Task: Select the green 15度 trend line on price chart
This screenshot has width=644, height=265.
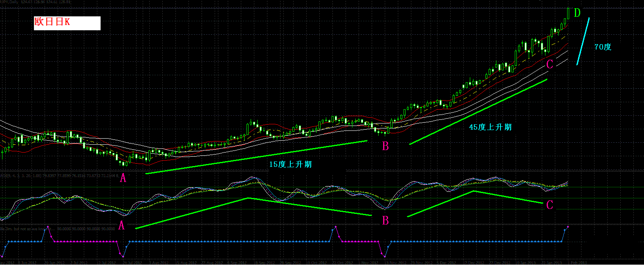Action: tap(256, 157)
